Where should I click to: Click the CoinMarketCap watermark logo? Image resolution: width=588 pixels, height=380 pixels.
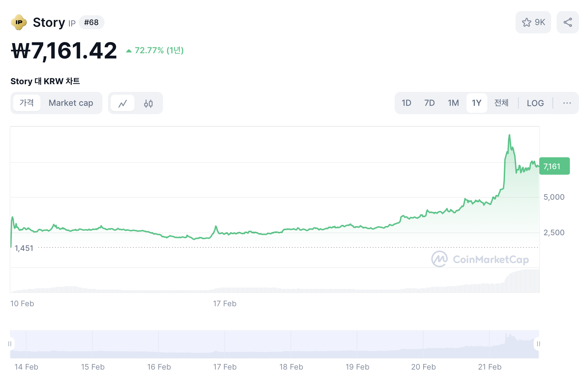coord(480,259)
